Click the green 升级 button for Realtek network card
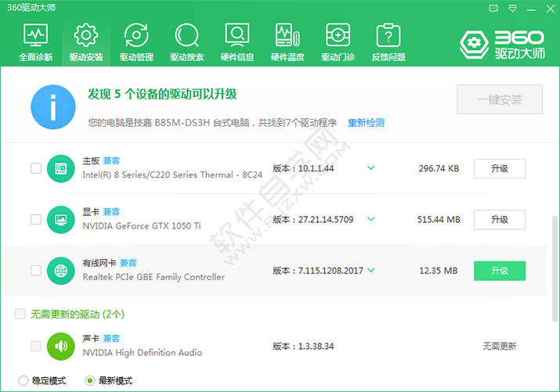The image size is (560, 392). click(x=499, y=271)
